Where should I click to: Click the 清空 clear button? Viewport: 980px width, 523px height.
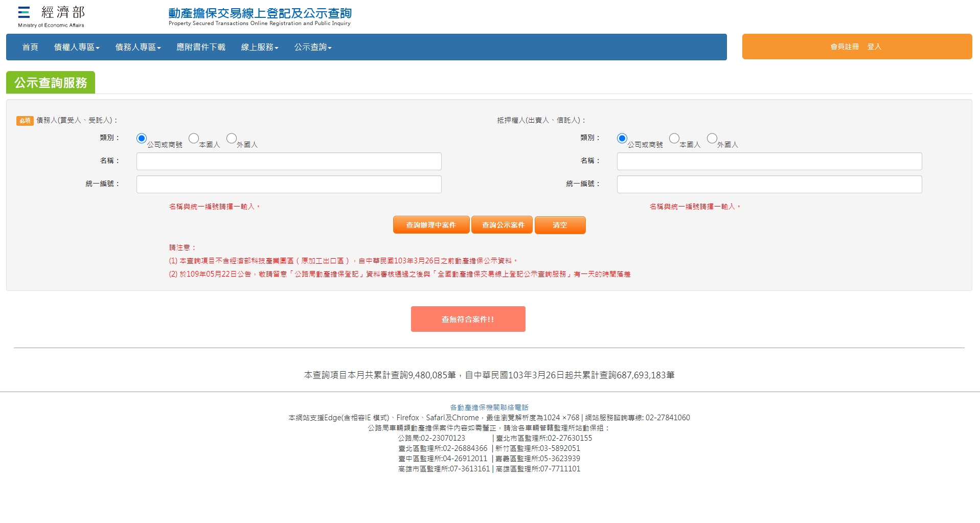(x=560, y=225)
